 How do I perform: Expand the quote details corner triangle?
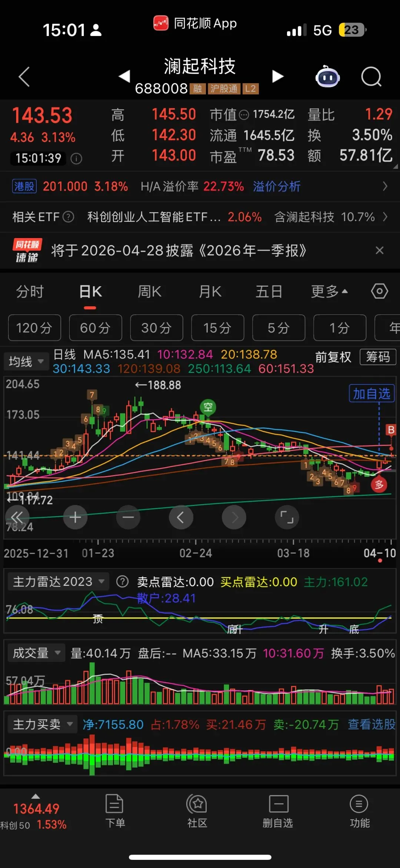(x=396, y=166)
